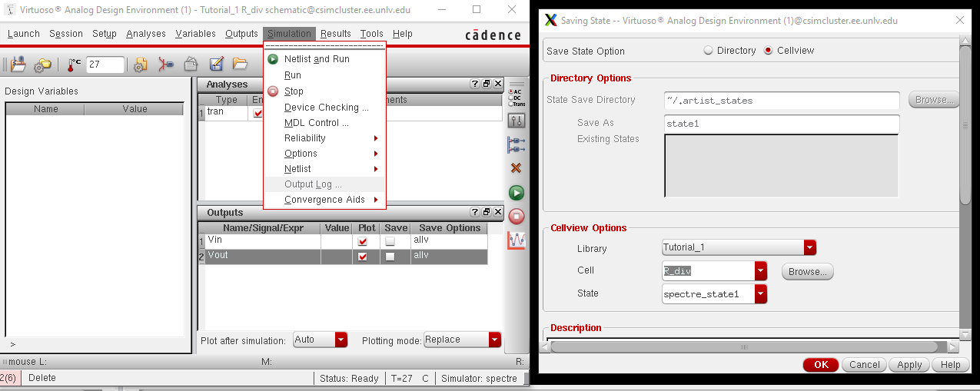Click the horizontal scrollbar in Saving State dialog
Screen dimensions: 980x391
[x=743, y=346]
